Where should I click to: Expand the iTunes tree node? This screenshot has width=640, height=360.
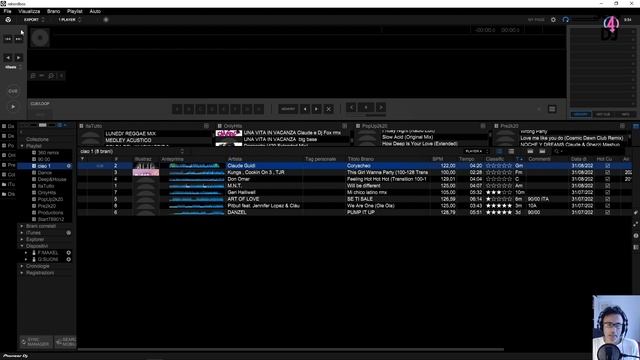(22, 233)
